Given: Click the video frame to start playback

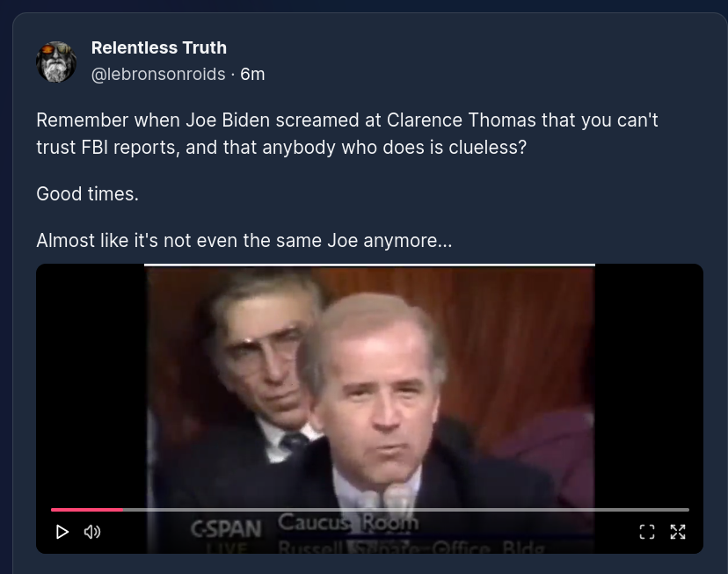Looking at the screenshot, I should pos(369,385).
